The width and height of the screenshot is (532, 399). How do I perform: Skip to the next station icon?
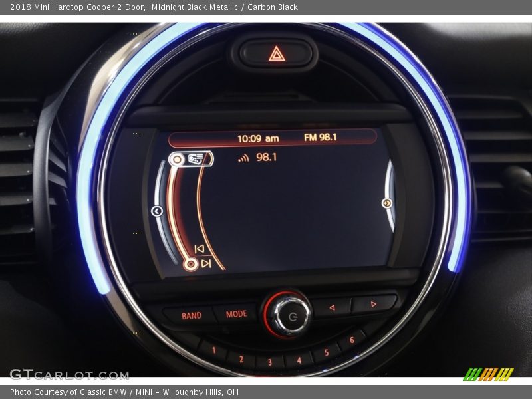pyautogui.click(x=205, y=263)
